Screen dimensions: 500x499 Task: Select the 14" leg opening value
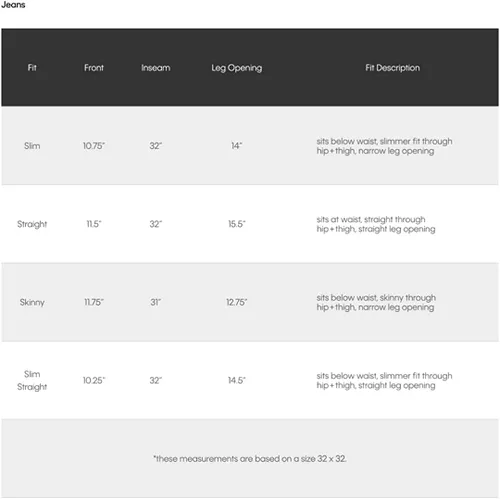[x=237, y=146]
